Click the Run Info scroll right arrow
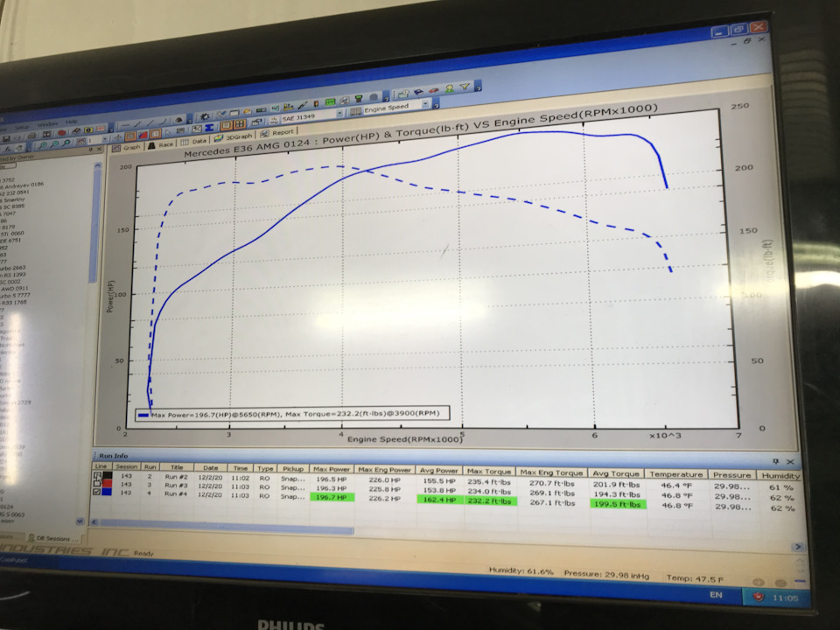Screen dimensions: 840x630 click(x=798, y=547)
